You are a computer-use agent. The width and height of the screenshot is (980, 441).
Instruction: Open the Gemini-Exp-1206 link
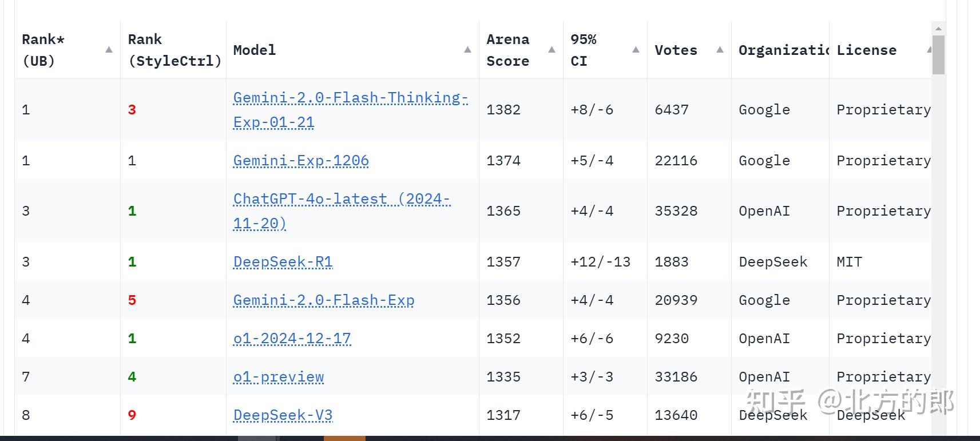301,161
